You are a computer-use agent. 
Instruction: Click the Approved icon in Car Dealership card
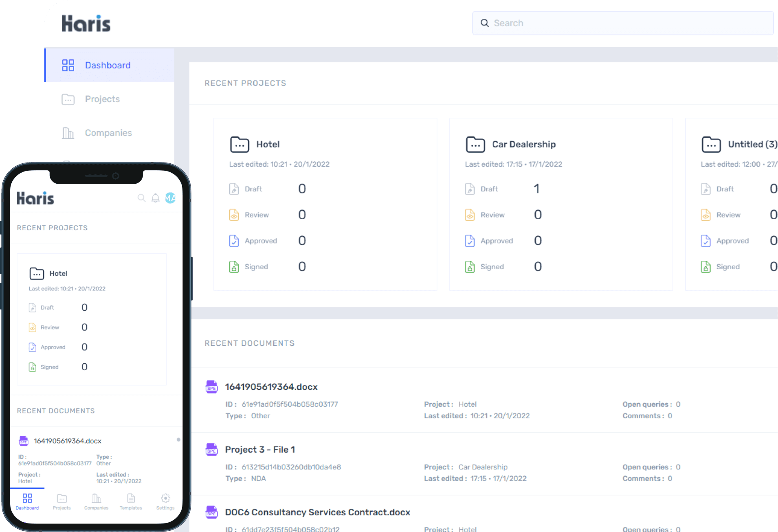(470, 241)
